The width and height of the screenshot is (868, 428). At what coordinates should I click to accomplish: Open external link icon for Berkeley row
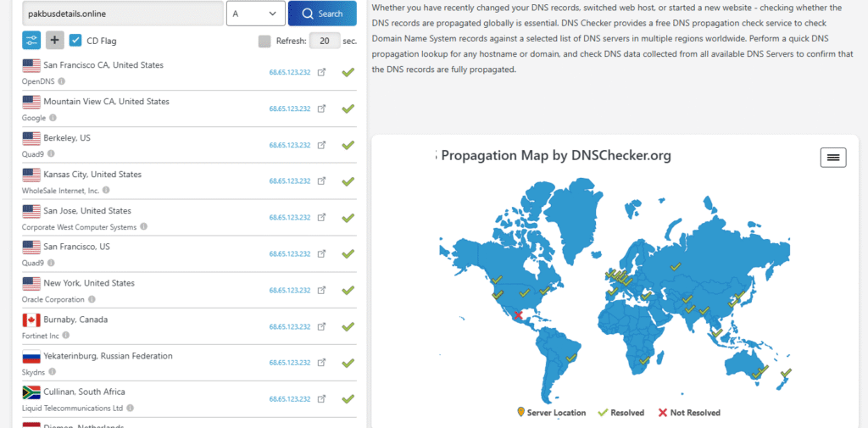point(321,145)
